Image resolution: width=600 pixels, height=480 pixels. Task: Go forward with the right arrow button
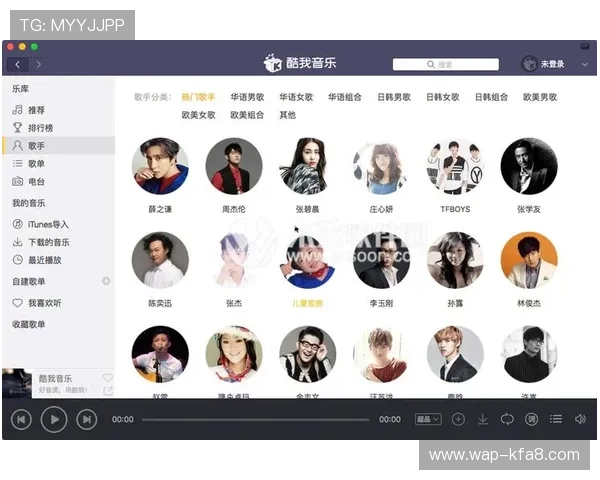click(x=38, y=64)
